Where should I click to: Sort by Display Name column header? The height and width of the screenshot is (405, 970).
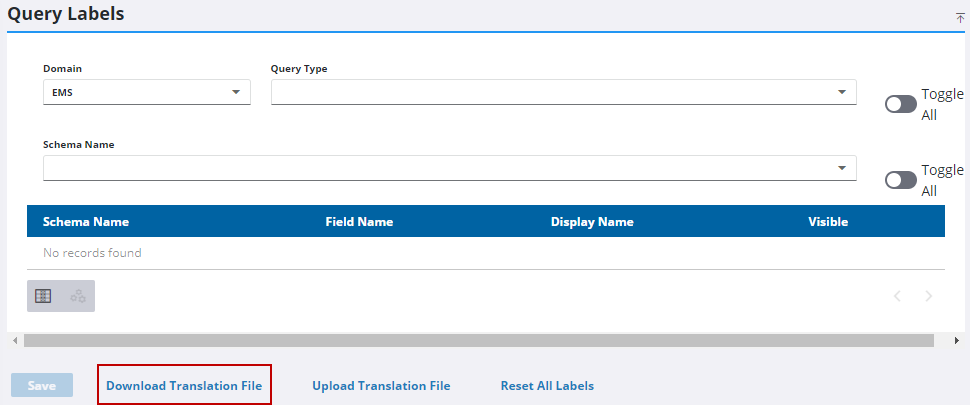pyautogui.click(x=592, y=222)
